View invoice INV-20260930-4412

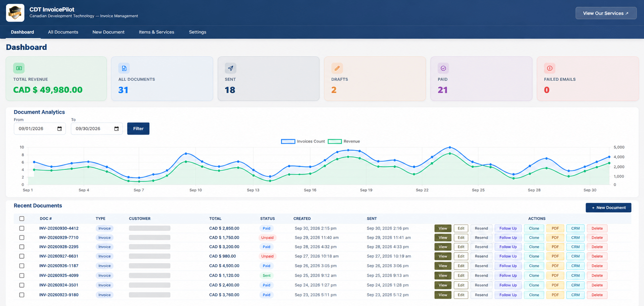point(443,229)
